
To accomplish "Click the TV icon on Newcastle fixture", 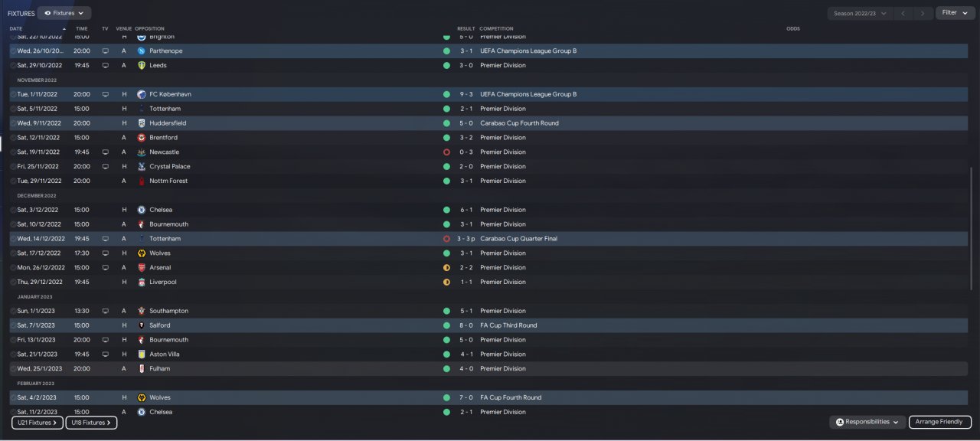I will [105, 152].
